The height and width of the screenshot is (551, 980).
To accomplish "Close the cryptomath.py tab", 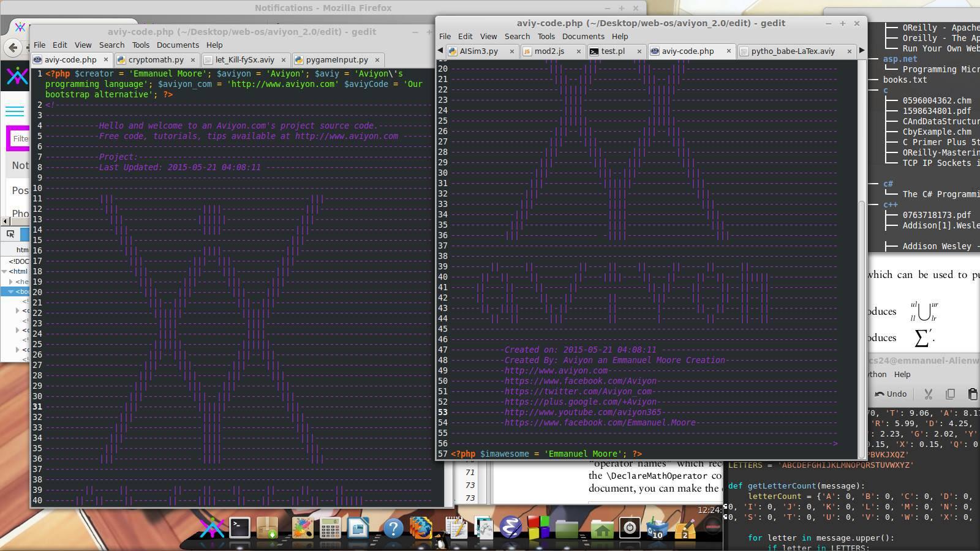I will tap(192, 60).
